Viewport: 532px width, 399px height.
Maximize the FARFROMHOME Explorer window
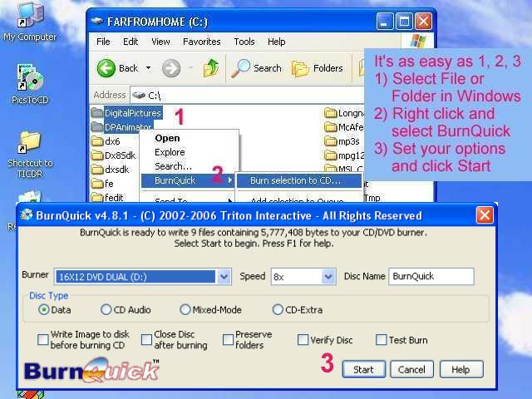coord(404,22)
